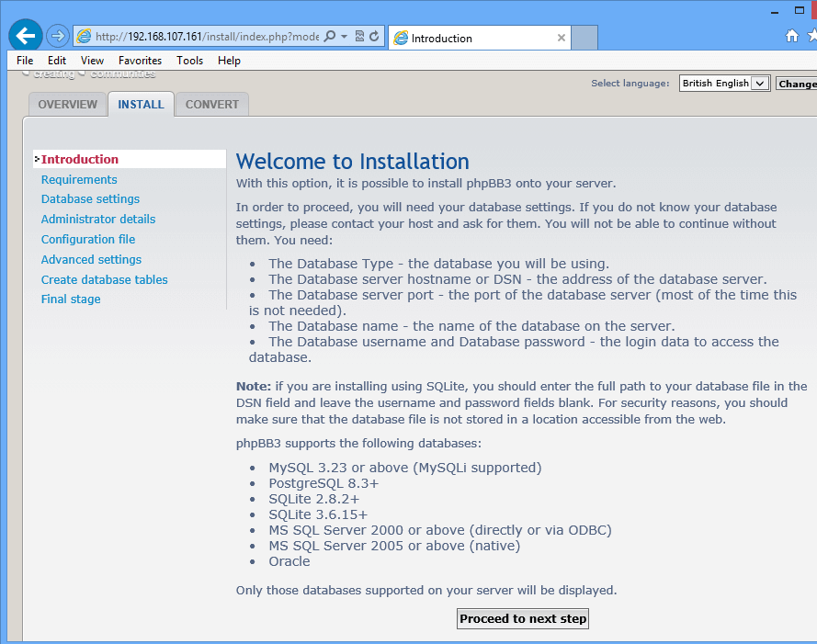The height and width of the screenshot is (644, 817).
Task: Click the browser Back arrow button
Action: coord(26,36)
